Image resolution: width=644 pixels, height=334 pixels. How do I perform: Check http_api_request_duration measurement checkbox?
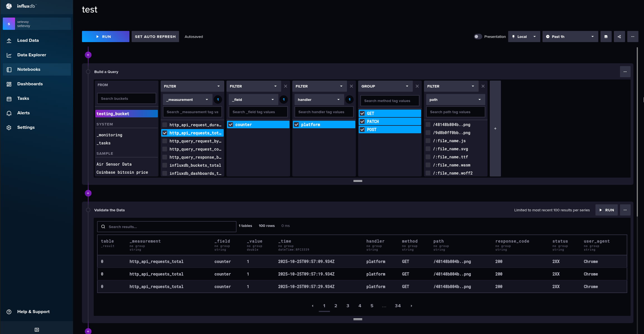tap(165, 125)
